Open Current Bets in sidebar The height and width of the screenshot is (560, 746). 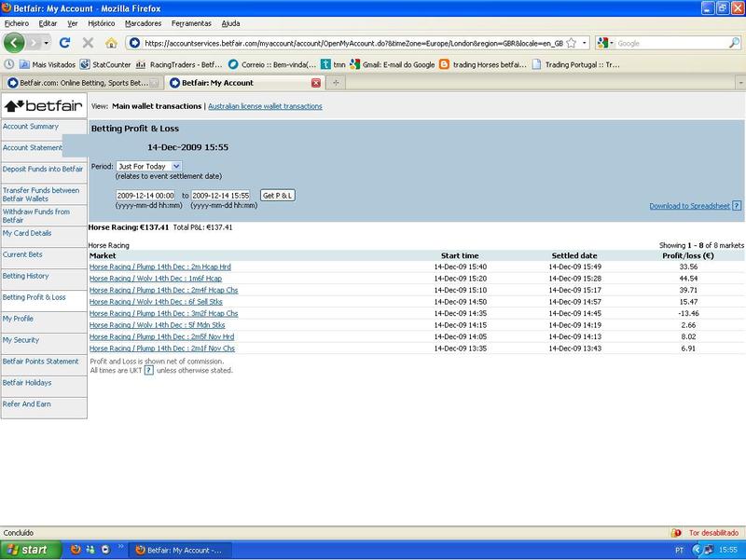pyautogui.click(x=22, y=254)
